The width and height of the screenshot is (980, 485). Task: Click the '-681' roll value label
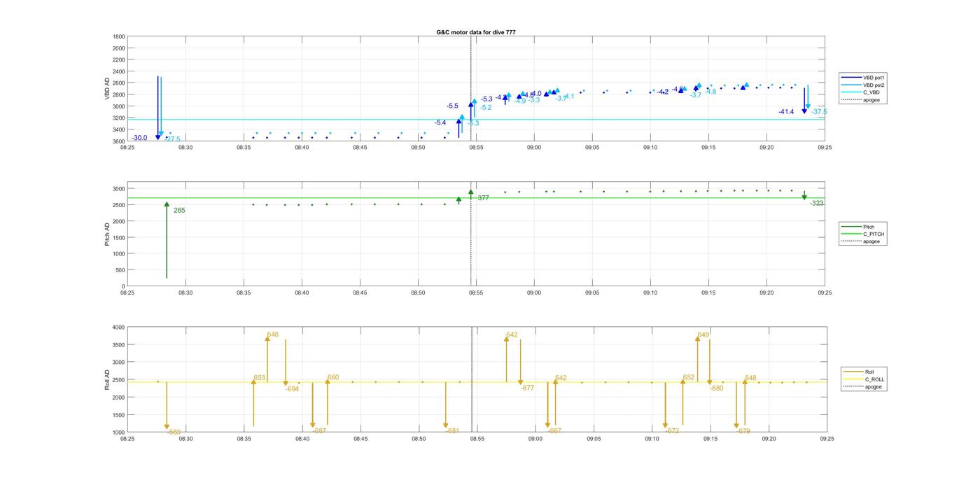click(452, 431)
